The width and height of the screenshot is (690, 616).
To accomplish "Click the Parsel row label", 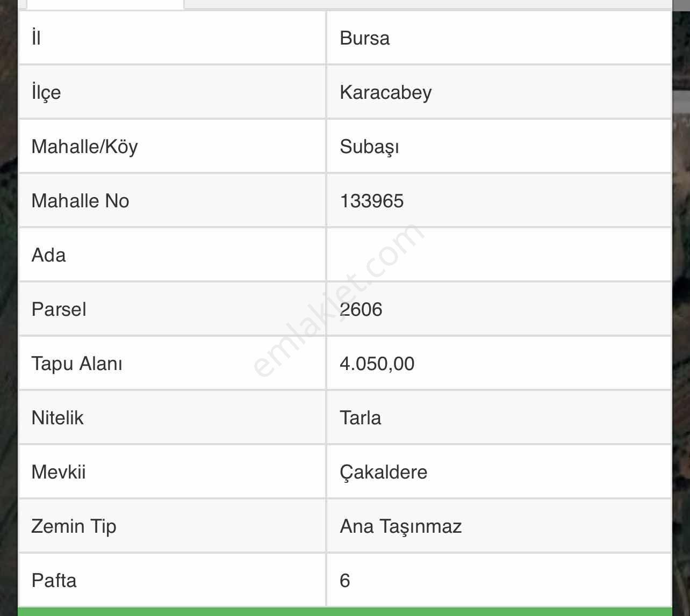I will 59,309.
